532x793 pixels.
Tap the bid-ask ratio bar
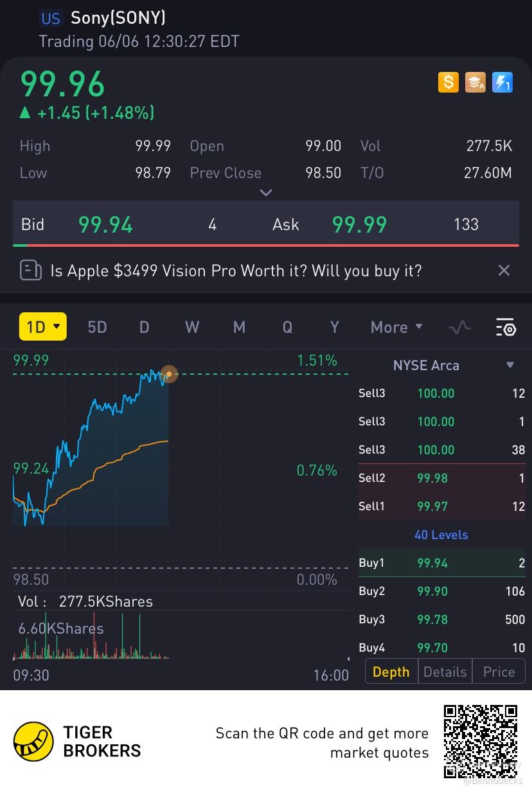click(x=266, y=245)
